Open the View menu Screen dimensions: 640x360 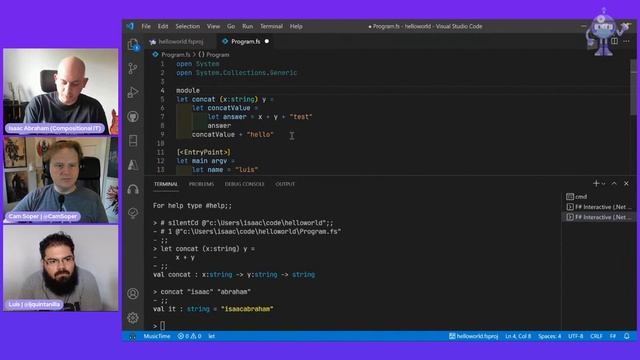[x=213, y=26]
